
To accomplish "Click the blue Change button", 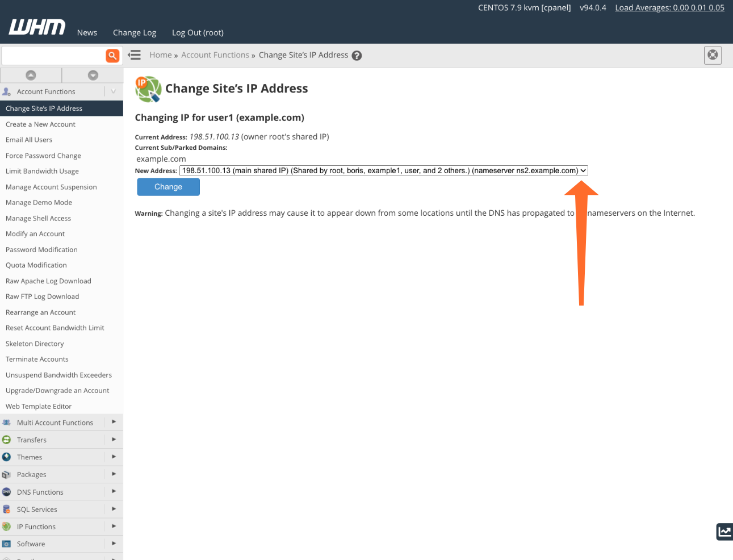I will (168, 187).
